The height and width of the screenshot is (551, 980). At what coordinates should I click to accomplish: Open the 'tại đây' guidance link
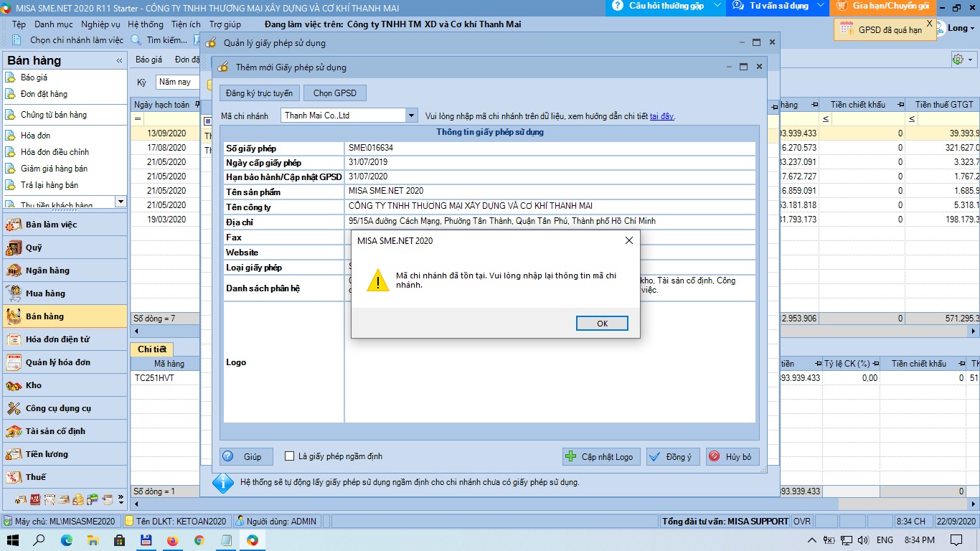tap(661, 116)
